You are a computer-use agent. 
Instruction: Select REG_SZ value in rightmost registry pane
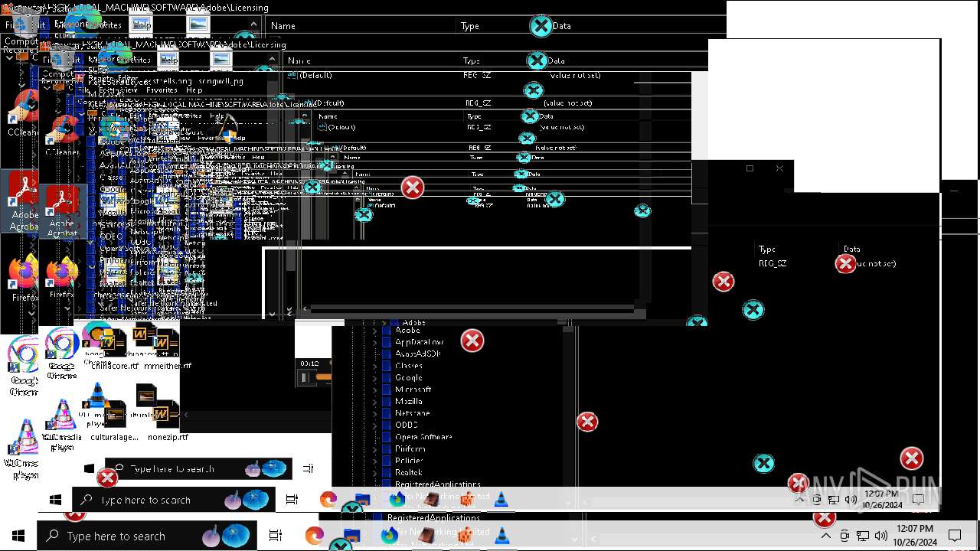coord(773,263)
